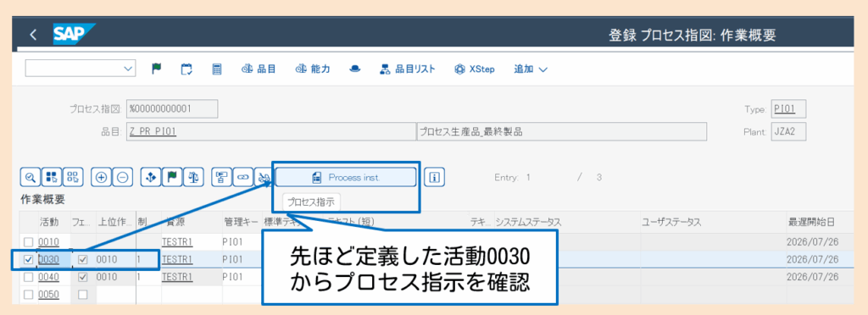Open the command field dropdown
The height and width of the screenshot is (315, 868).
(x=129, y=69)
